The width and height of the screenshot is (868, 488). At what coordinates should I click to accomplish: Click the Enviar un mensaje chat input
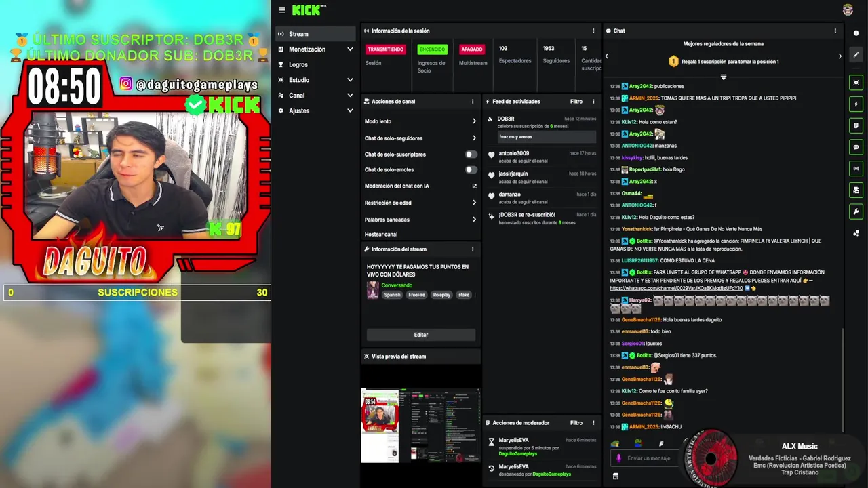pyautogui.click(x=649, y=458)
